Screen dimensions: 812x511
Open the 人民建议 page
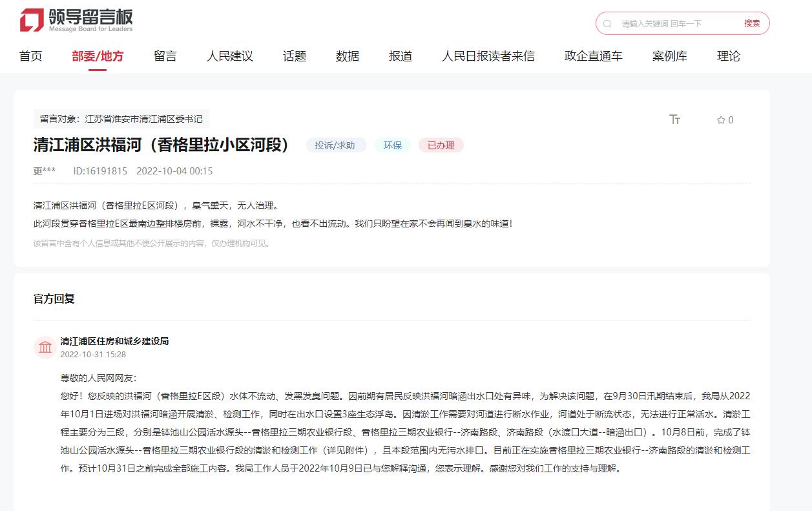coord(229,56)
